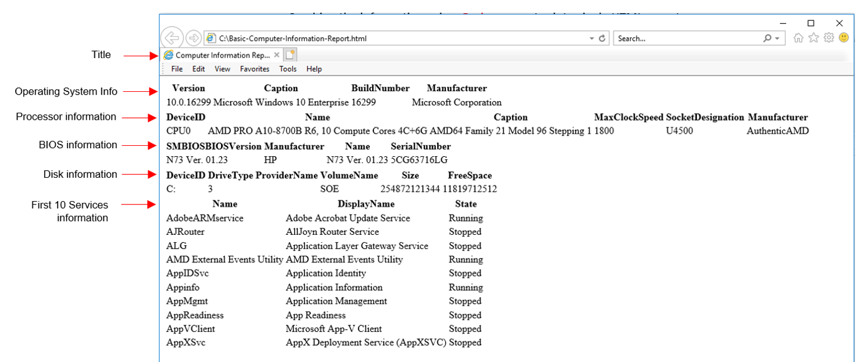This screenshot has width=868, height=362.
Task: Click the 'ALG' service name
Action: (177, 246)
